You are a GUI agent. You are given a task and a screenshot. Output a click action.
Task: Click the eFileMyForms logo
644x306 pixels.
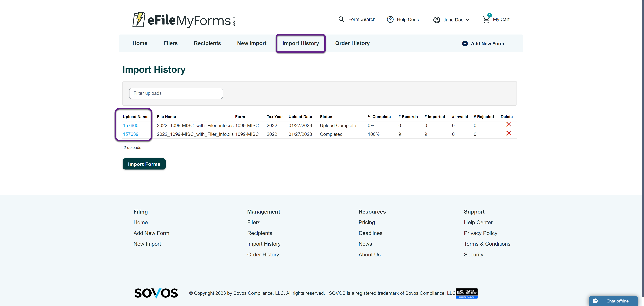point(183,20)
